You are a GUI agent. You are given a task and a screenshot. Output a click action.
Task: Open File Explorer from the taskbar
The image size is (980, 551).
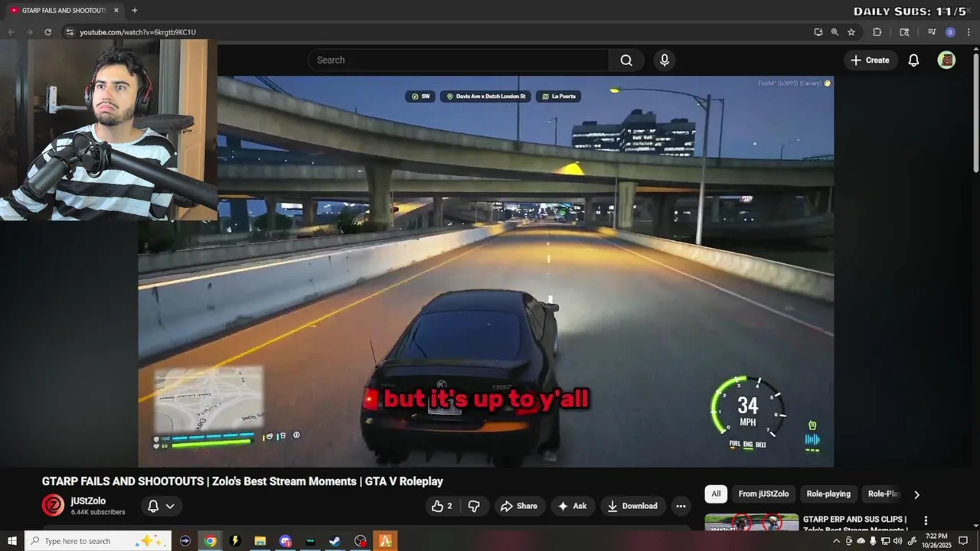(x=260, y=541)
